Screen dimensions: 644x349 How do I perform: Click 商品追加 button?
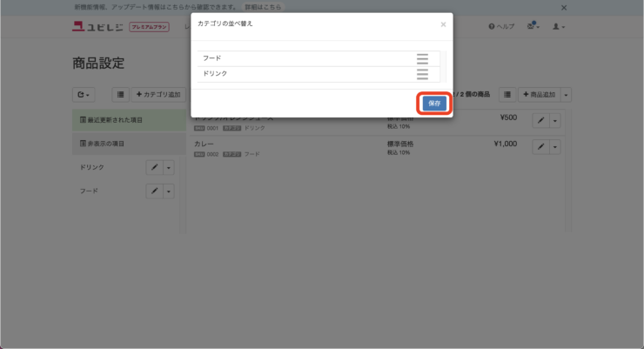point(539,95)
